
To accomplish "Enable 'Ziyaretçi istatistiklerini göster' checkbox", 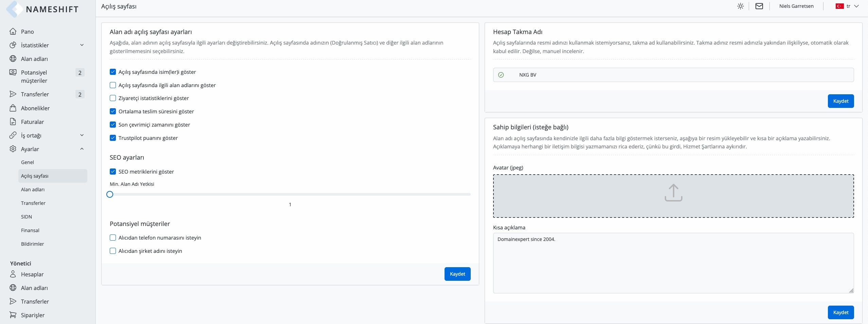I will tap(113, 98).
